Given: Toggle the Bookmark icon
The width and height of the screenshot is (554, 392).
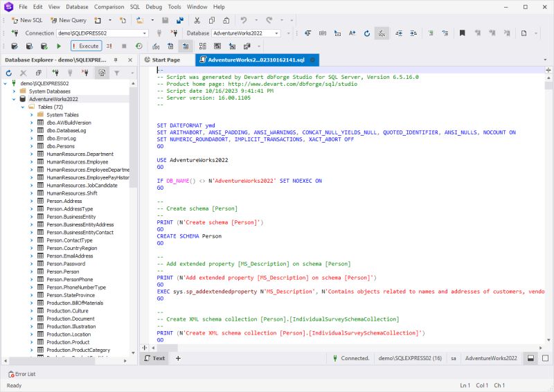Looking at the screenshot, I should click(x=462, y=33).
